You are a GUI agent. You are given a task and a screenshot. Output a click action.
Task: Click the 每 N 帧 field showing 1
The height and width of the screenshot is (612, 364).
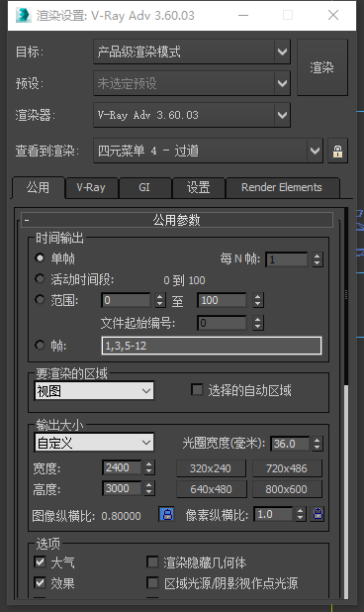pos(288,259)
